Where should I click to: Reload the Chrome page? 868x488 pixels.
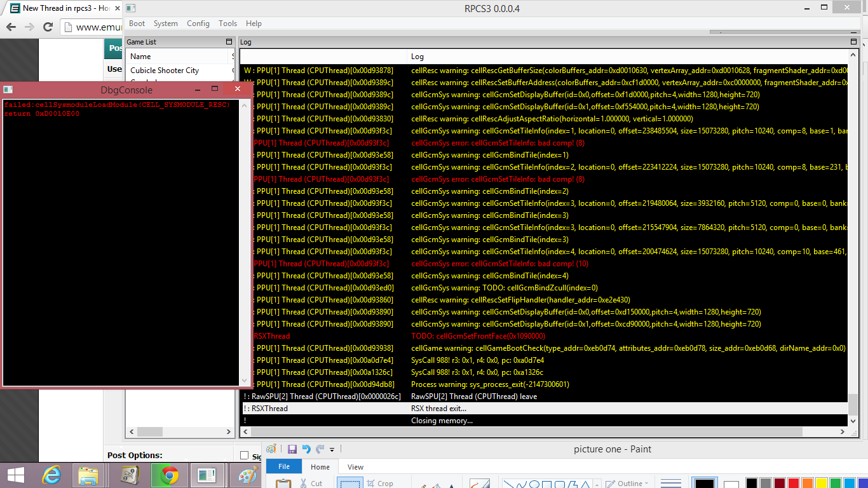(x=48, y=27)
